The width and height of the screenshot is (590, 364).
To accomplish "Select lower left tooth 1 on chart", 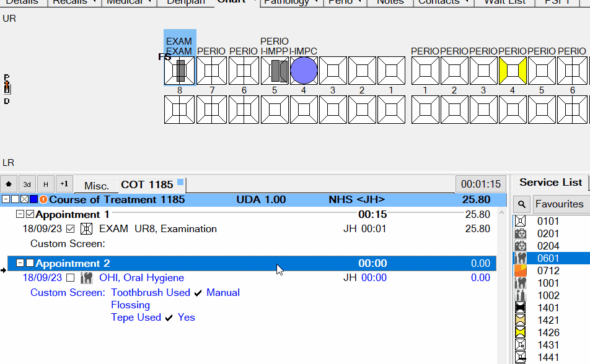I will point(425,110).
